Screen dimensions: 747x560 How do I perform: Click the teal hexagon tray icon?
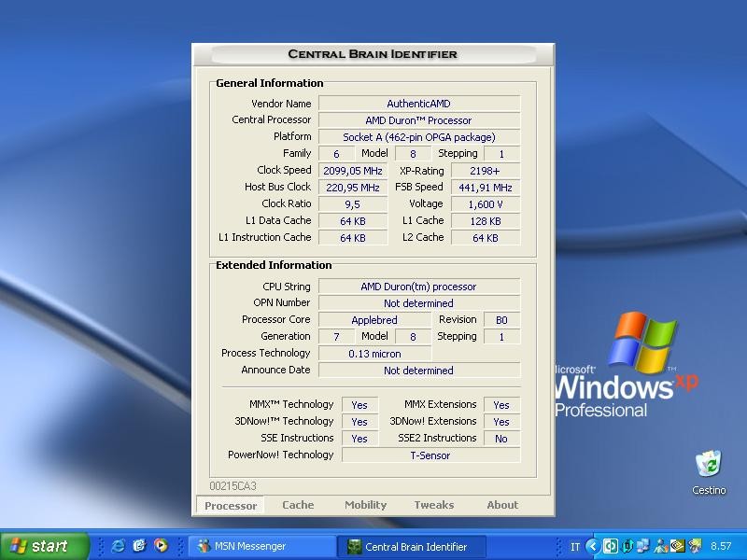tap(627, 546)
